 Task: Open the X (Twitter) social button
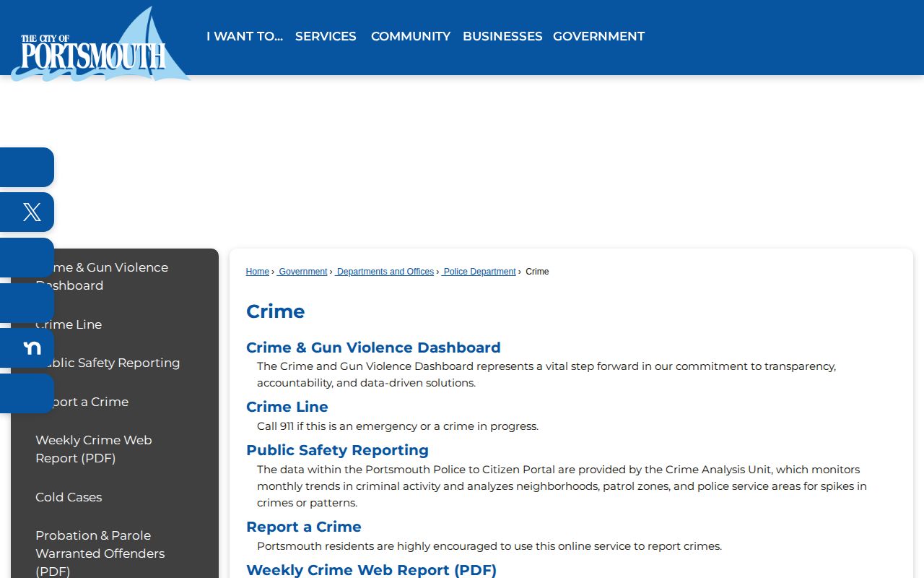[27, 212]
